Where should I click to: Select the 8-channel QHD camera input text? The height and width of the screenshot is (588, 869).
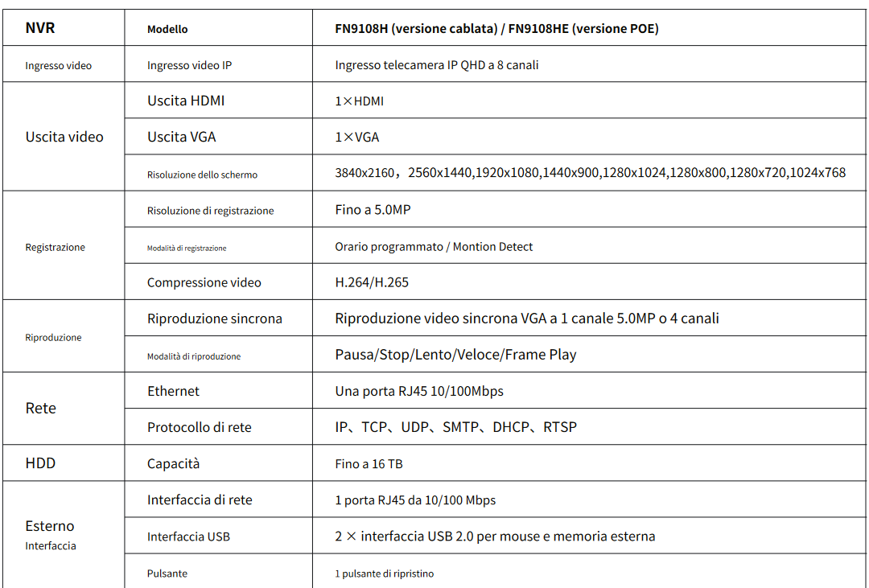pyautogui.click(x=436, y=65)
